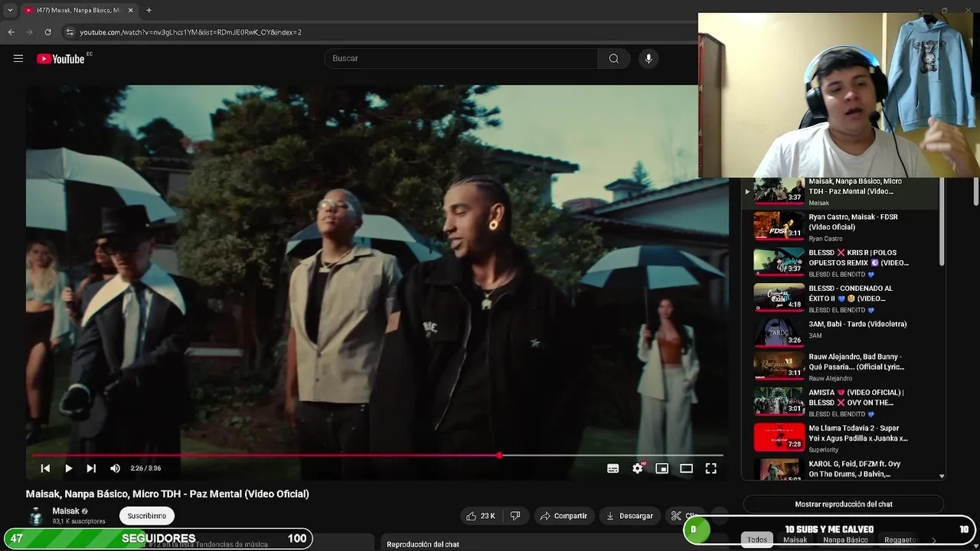This screenshot has width=980, height=551.
Task: Go to the YouTube home logo
Action: [60, 59]
